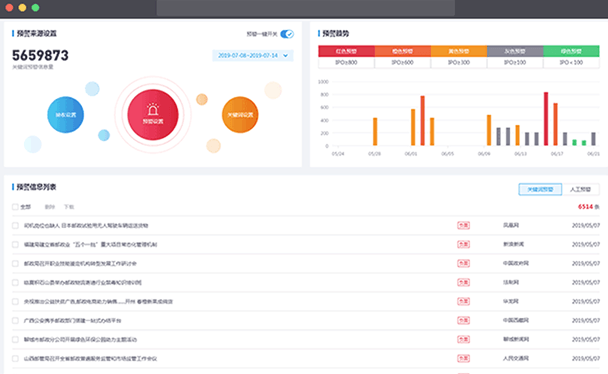The image size is (608, 374).
Task: Click the source name 中国西藏网
Action: click(516, 320)
